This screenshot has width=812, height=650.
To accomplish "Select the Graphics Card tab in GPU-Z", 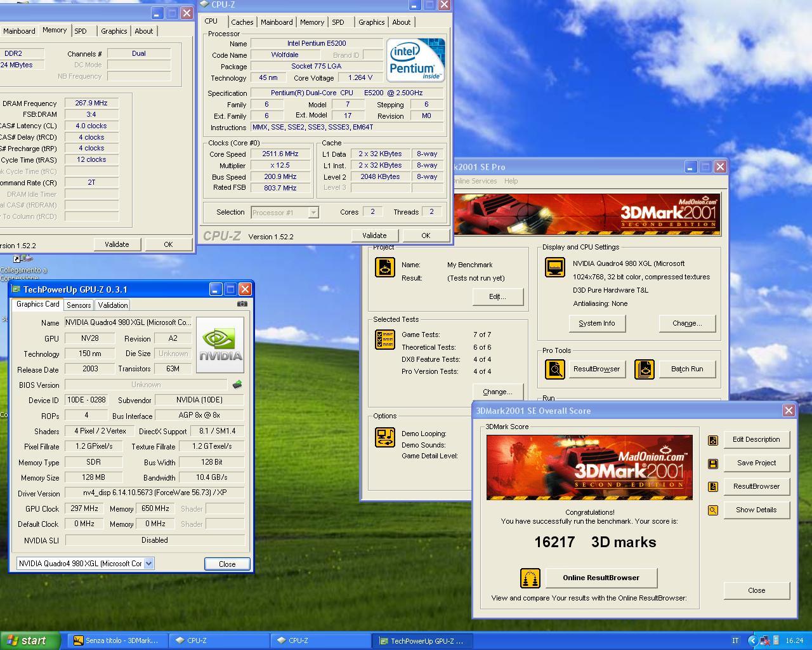I will tap(37, 304).
